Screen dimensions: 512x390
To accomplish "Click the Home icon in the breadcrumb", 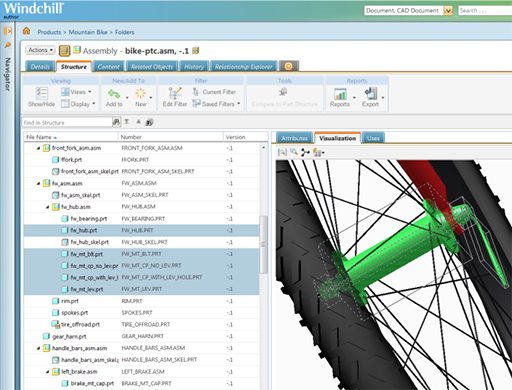I will click(26, 31).
